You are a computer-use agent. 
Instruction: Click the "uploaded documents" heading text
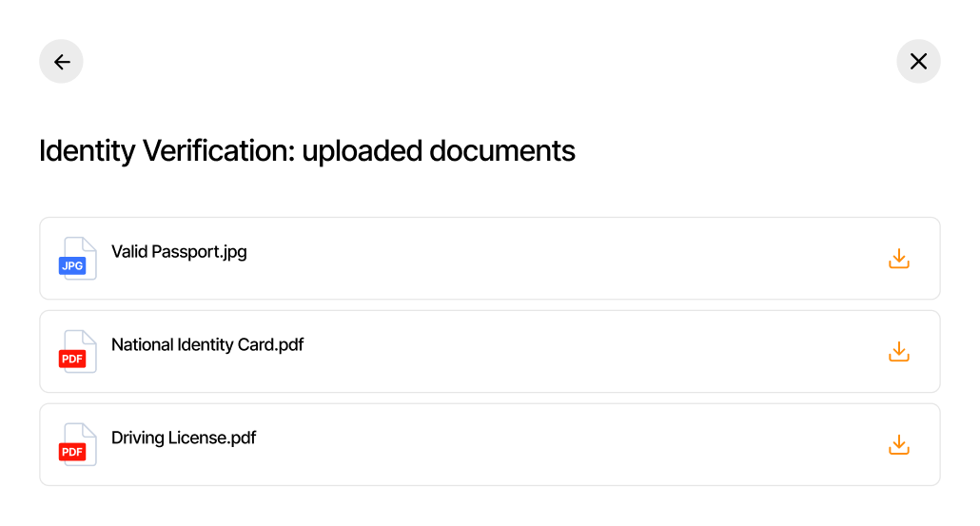(x=439, y=151)
